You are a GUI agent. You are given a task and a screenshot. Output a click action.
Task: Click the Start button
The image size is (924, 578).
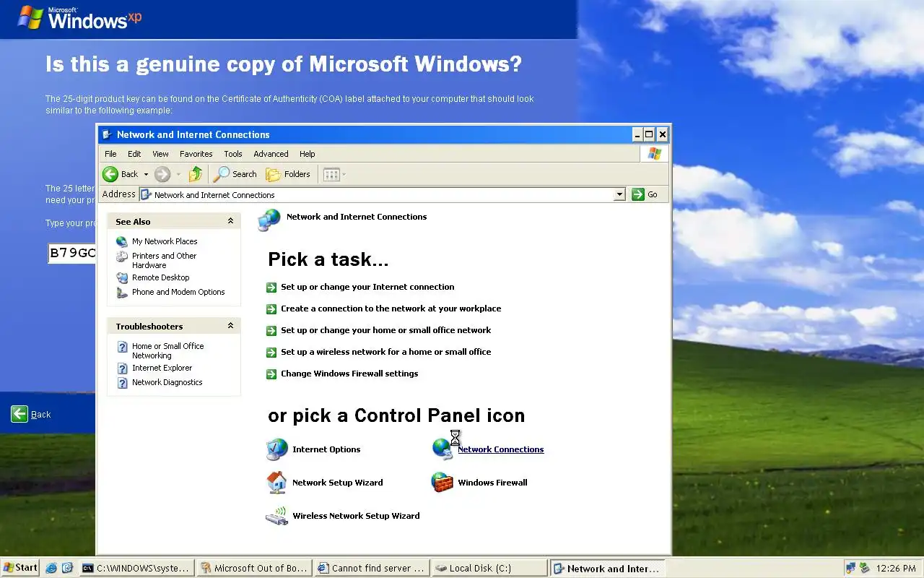pos(20,568)
